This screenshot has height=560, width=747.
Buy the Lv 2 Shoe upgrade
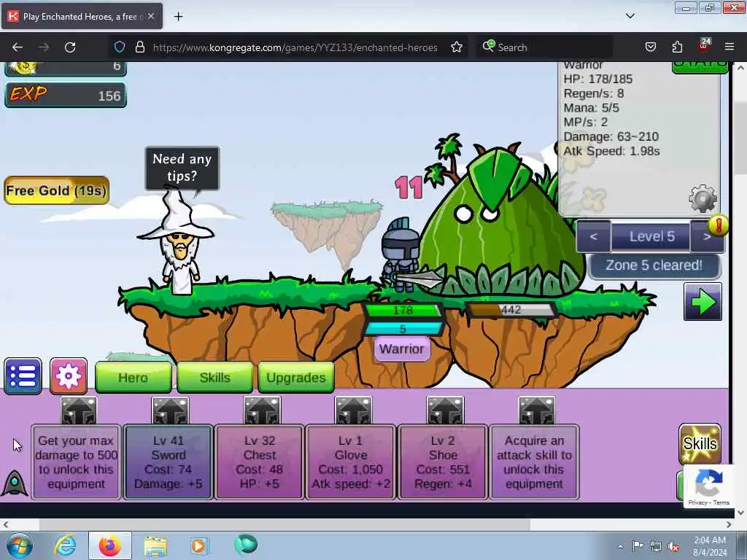point(443,462)
